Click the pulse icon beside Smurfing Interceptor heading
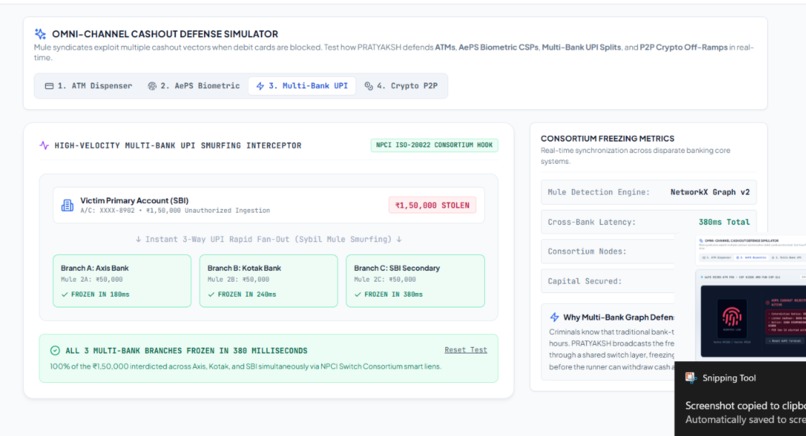Screen dimensions: 806x436 coord(44,146)
